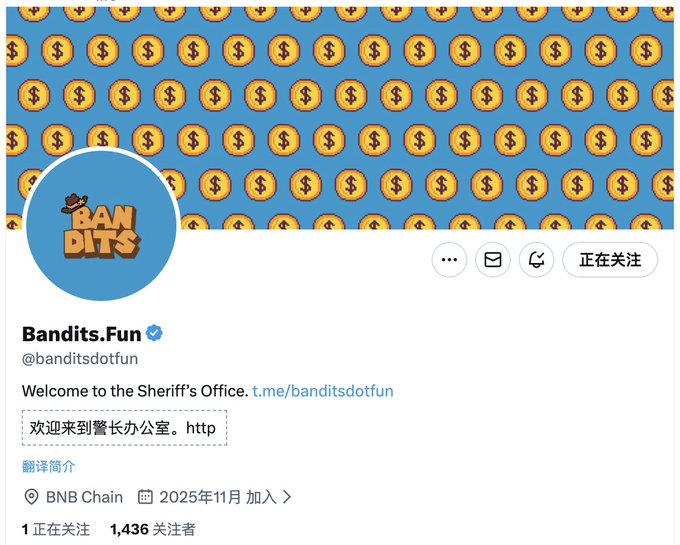Click the Welcome to the Sheriff's Office bio
Image resolution: width=680 pixels, height=545 pixels.
pyautogui.click(x=135, y=391)
